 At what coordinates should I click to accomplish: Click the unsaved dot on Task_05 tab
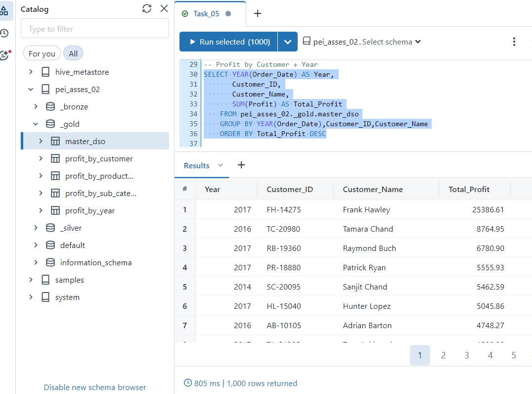(x=228, y=13)
